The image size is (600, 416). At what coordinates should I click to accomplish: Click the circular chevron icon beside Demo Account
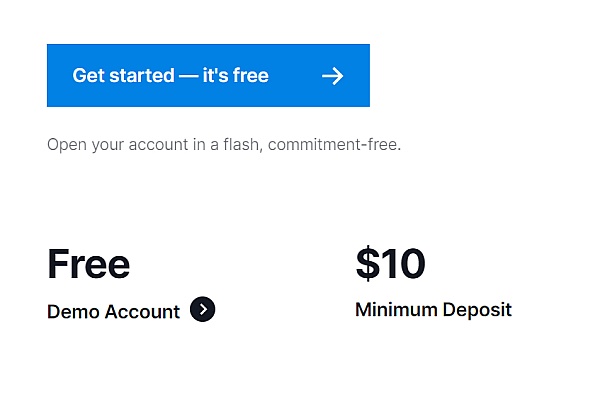coord(202,309)
